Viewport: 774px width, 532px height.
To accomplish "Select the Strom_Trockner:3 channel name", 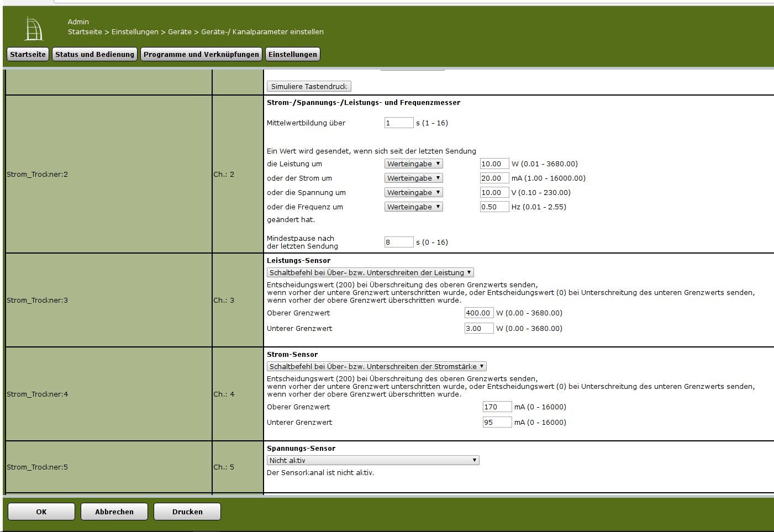I will 38,300.
